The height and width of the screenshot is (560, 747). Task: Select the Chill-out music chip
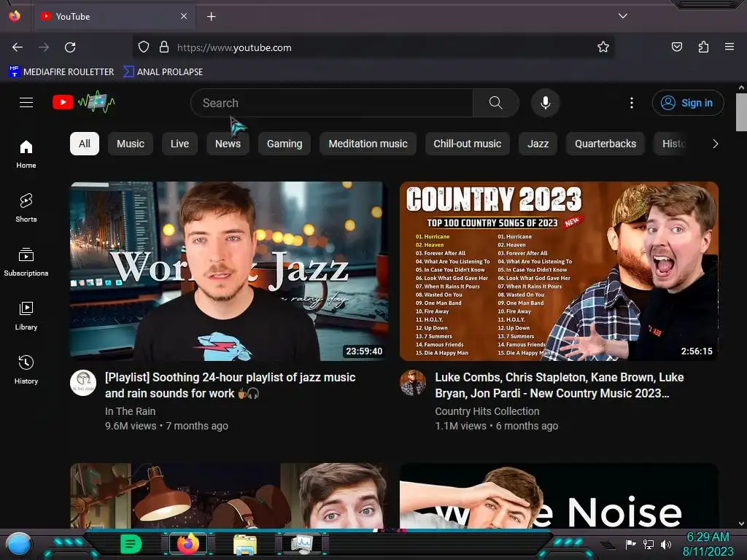pos(468,144)
